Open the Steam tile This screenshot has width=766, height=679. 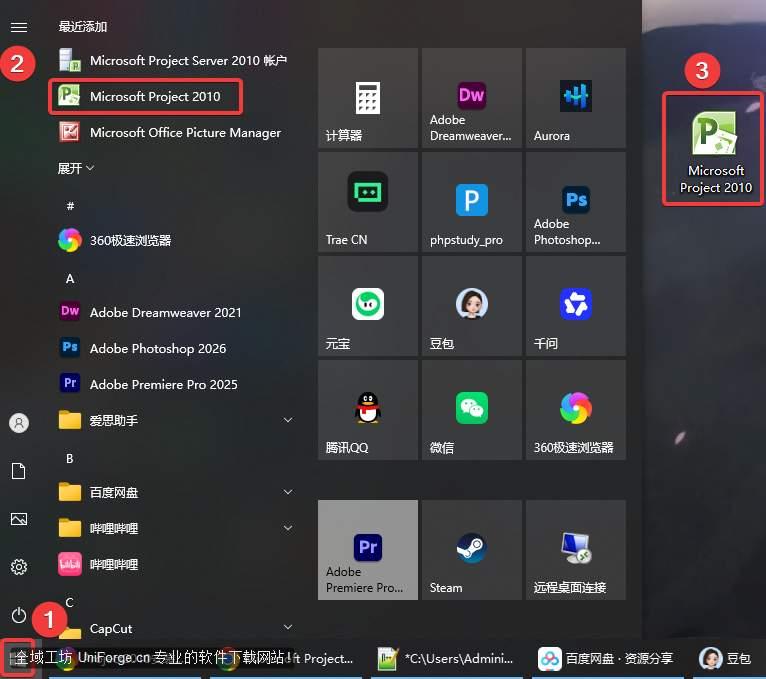pyautogui.click(x=472, y=550)
